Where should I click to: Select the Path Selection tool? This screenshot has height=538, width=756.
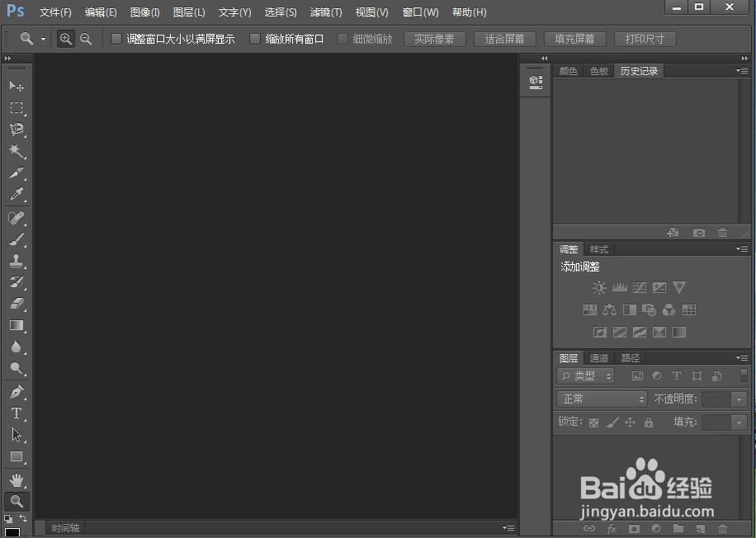[x=17, y=435]
